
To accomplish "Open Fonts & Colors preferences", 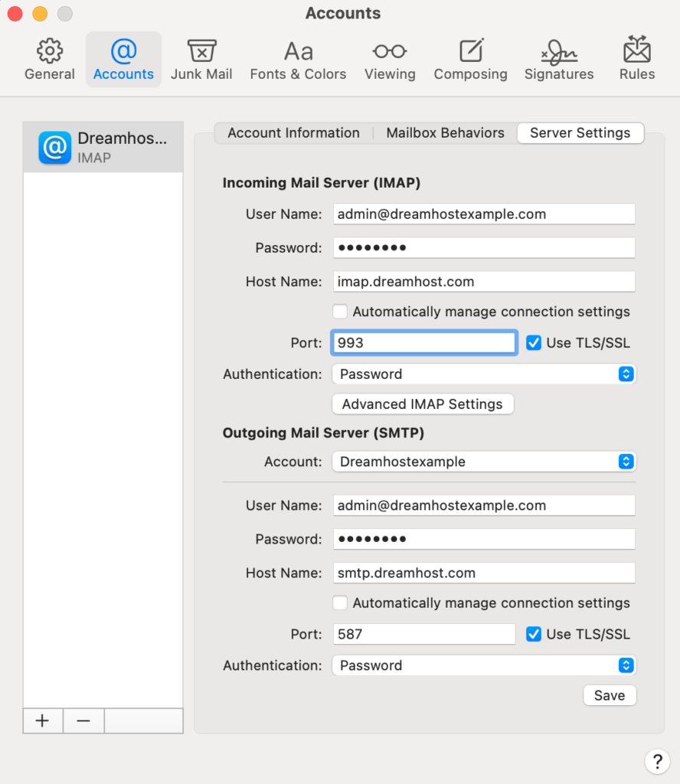I will (x=298, y=52).
